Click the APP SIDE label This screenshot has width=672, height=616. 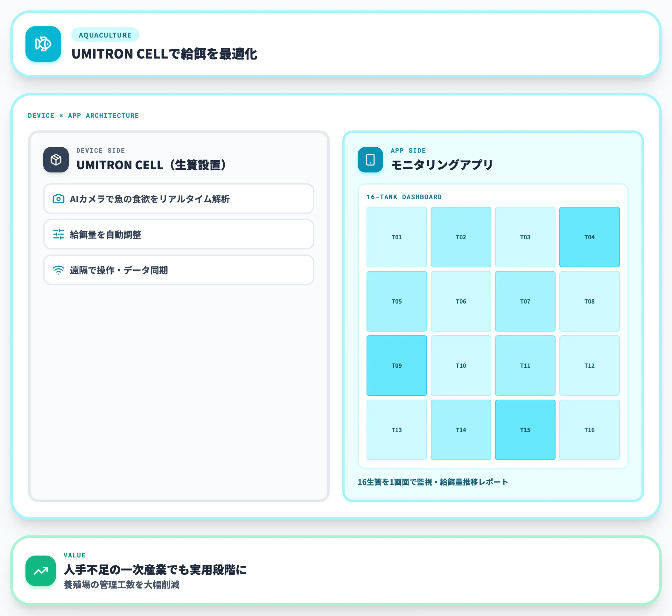click(408, 150)
